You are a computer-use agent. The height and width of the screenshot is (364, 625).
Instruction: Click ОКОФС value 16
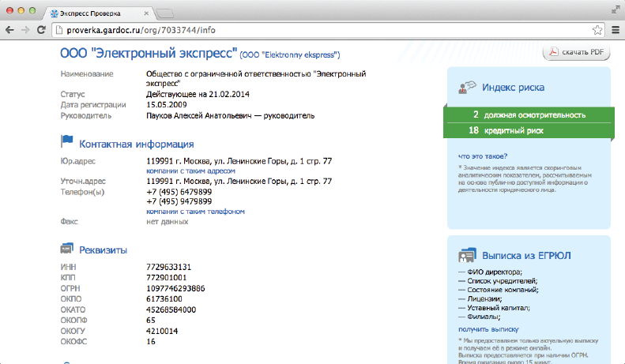151,342
